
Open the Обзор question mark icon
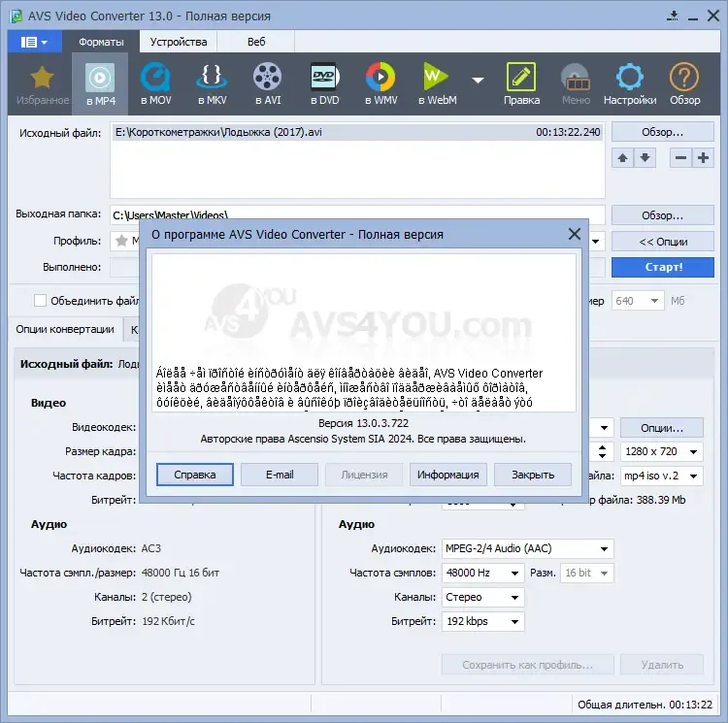[684, 84]
